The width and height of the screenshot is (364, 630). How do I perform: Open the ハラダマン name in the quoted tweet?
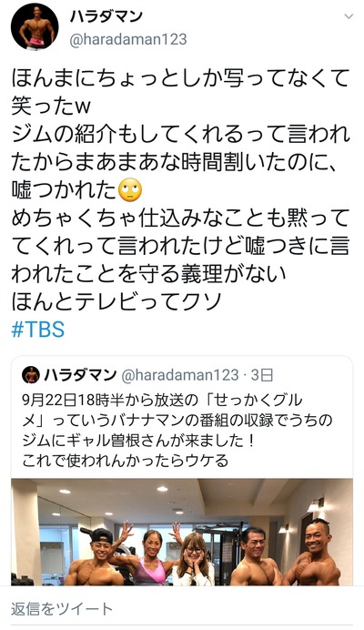point(80,375)
